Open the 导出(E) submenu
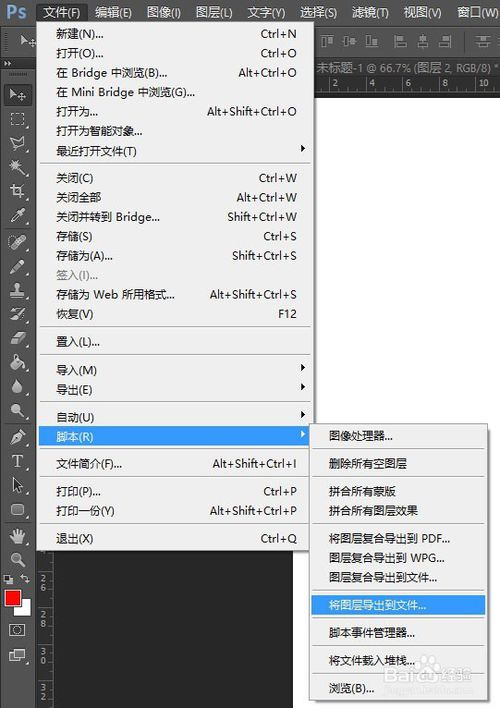This screenshot has height=708, width=500. [x=175, y=390]
